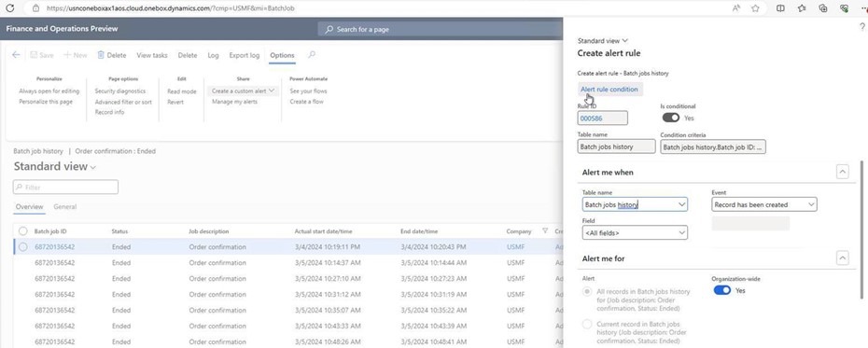Click the Save toolbar button
The image size is (868, 348).
pyautogui.click(x=42, y=55)
